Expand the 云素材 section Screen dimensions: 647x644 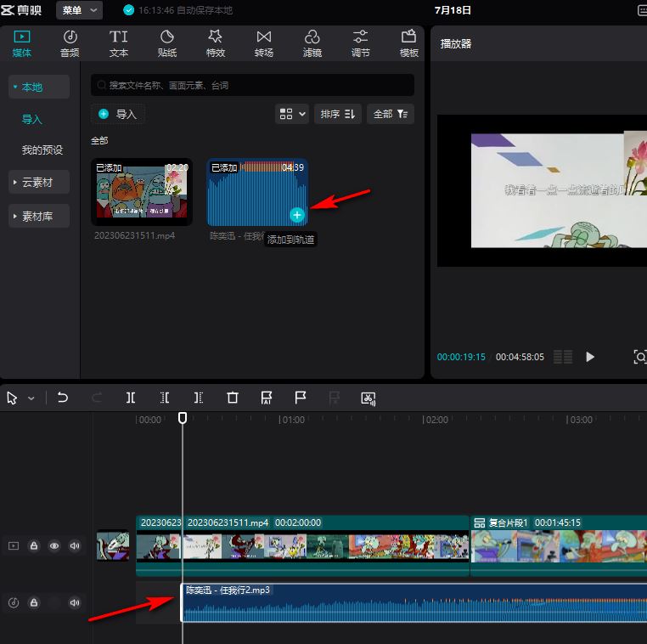coord(37,183)
